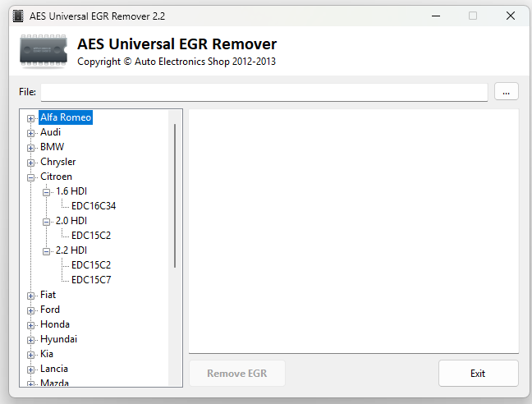Select the 2.2 HDI engine
The width and height of the screenshot is (532, 404).
pyautogui.click(x=71, y=250)
